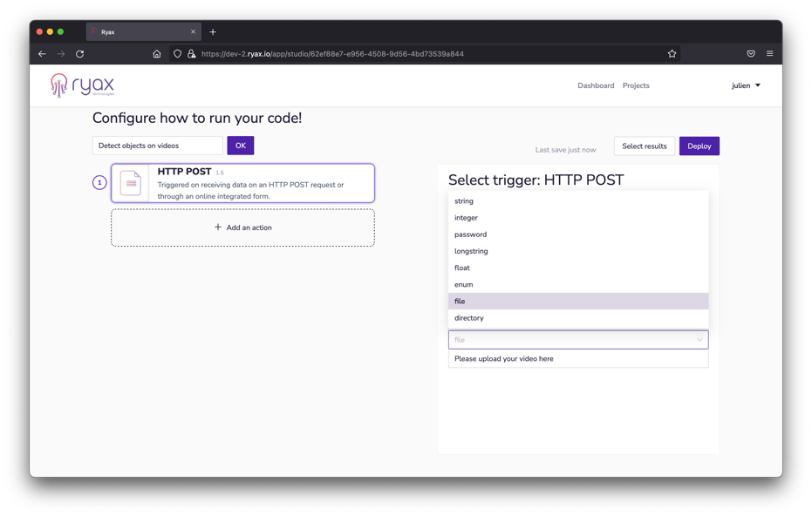Open the browser hamburger menu
Viewport: 812px width, 516px height.
coord(769,54)
